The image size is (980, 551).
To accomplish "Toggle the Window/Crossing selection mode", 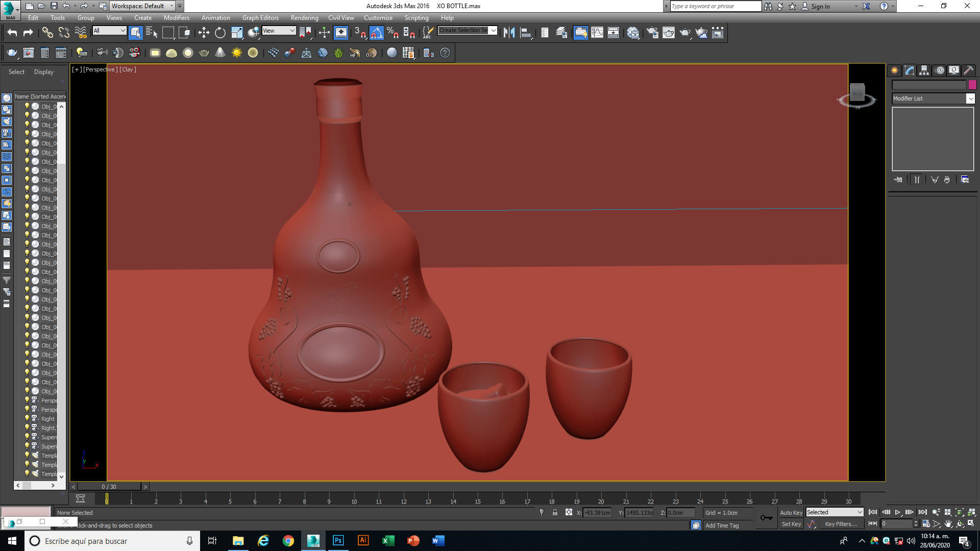I will (184, 33).
